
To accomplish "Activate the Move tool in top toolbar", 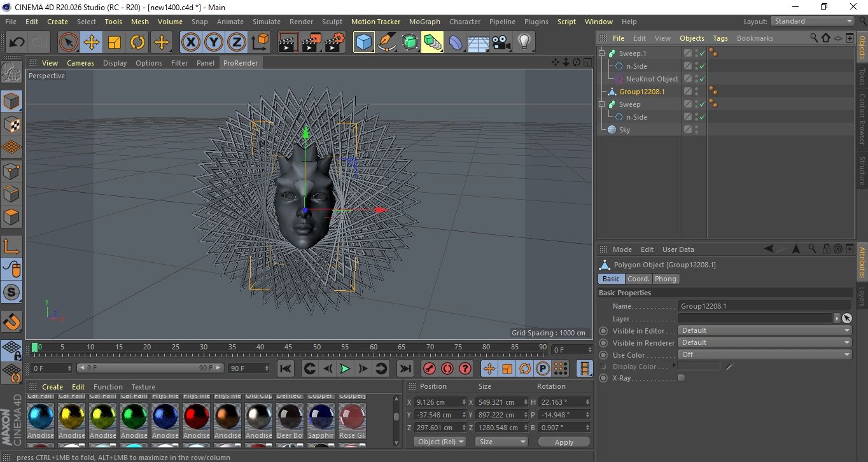I will click(x=92, y=43).
